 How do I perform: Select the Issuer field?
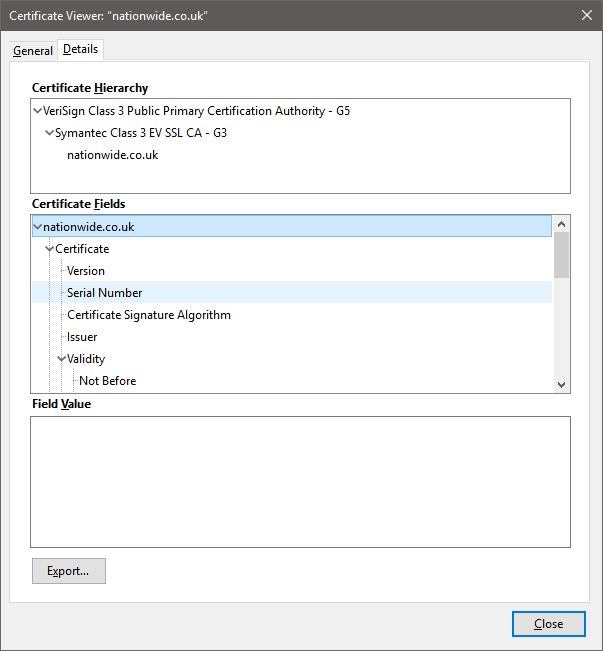click(x=82, y=337)
